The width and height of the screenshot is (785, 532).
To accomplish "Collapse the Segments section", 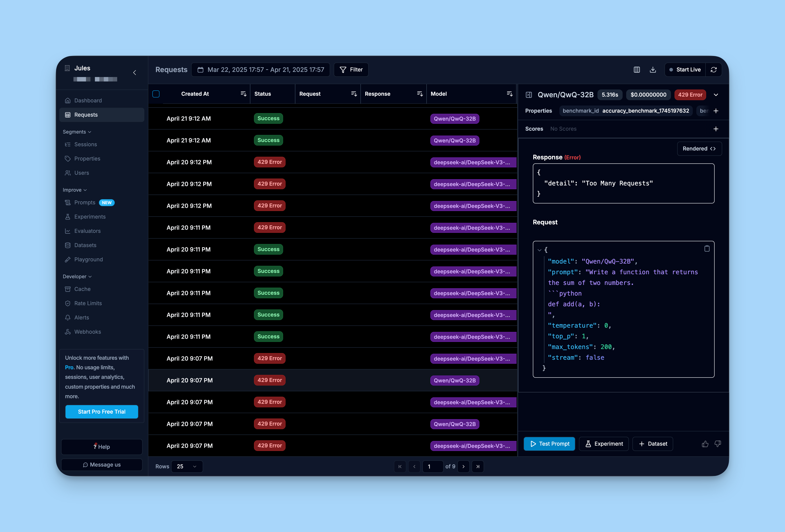I will coord(77,132).
